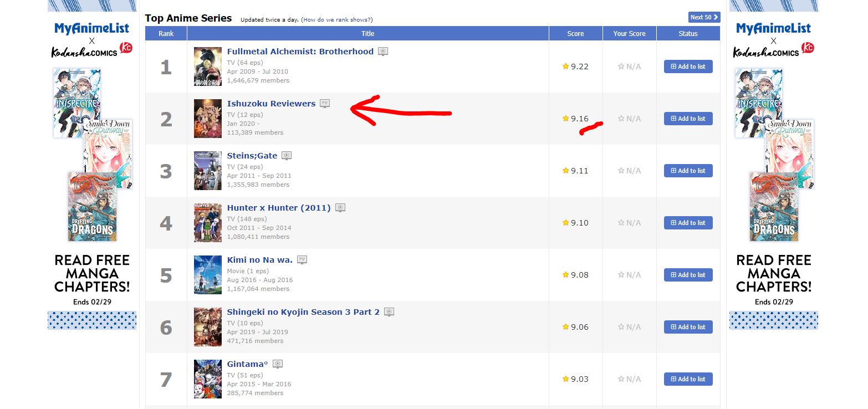Click the Shingeki no Kyojin cover thumbnail
Screen dimensions: 868x409
point(207,327)
